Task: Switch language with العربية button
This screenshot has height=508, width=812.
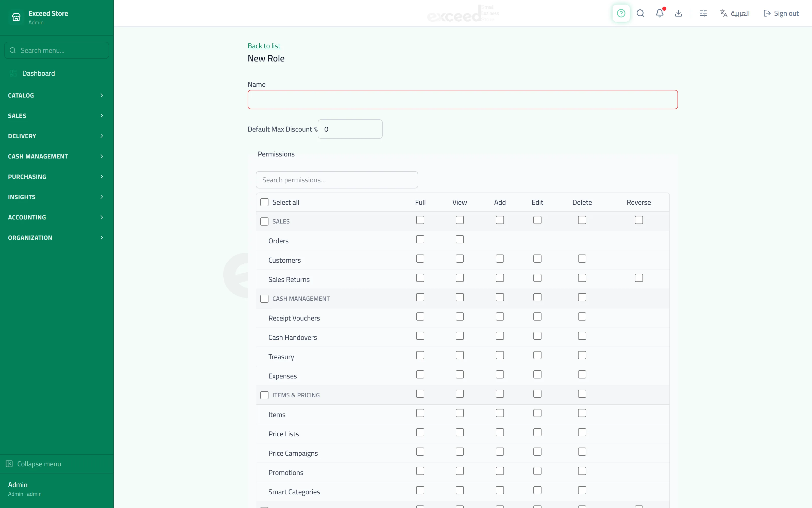Action: 735,13
